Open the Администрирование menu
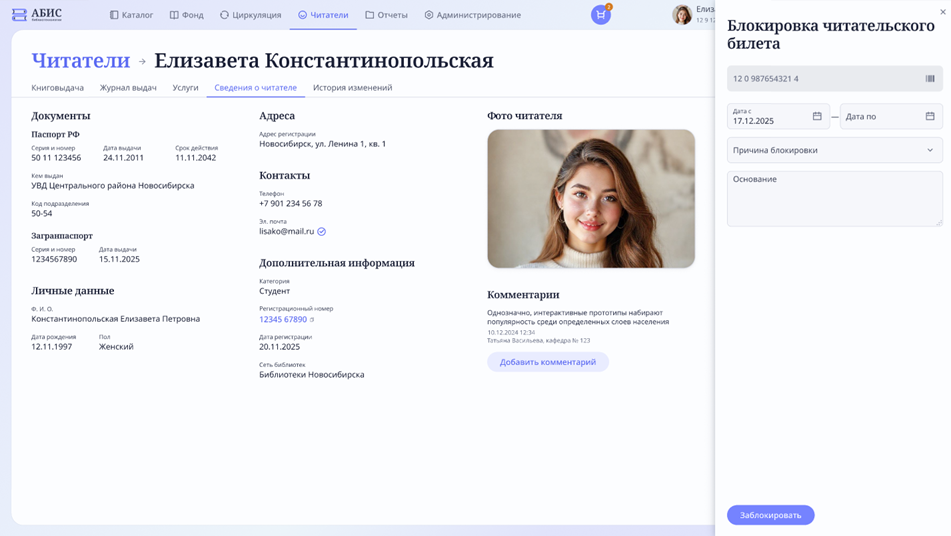 click(472, 15)
